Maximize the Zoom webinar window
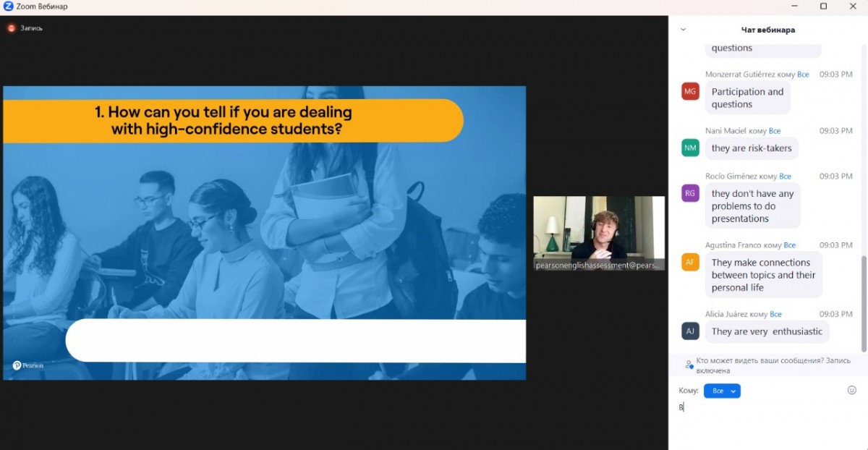This screenshot has height=450, width=868. [823, 7]
